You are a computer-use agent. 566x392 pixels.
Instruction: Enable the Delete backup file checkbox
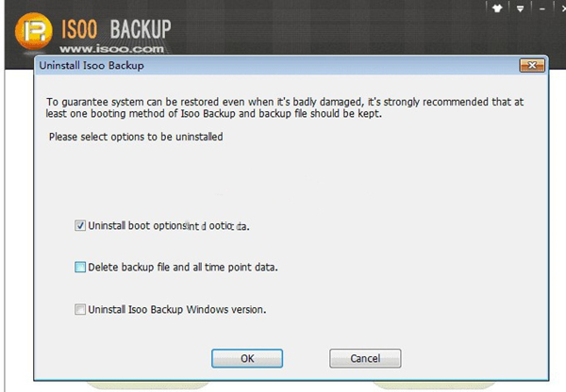coord(79,268)
